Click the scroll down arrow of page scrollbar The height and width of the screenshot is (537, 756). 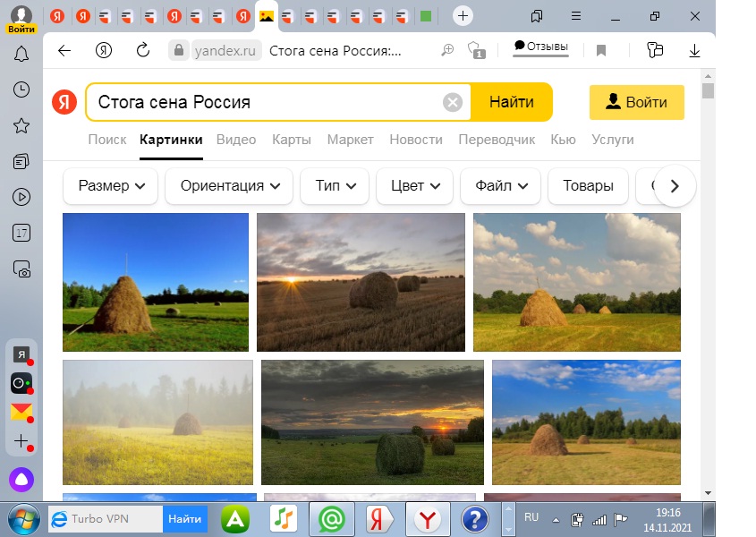click(708, 493)
